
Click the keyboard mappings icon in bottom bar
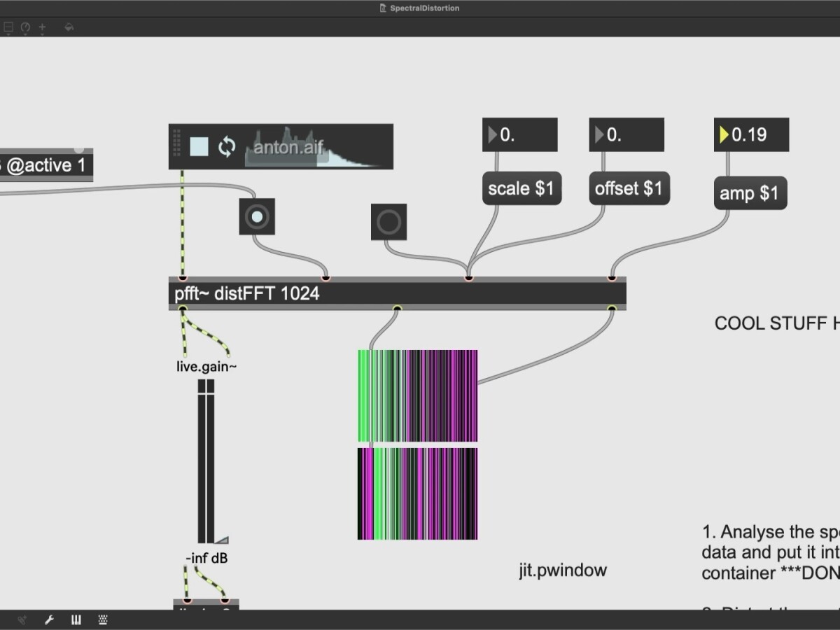point(103,619)
